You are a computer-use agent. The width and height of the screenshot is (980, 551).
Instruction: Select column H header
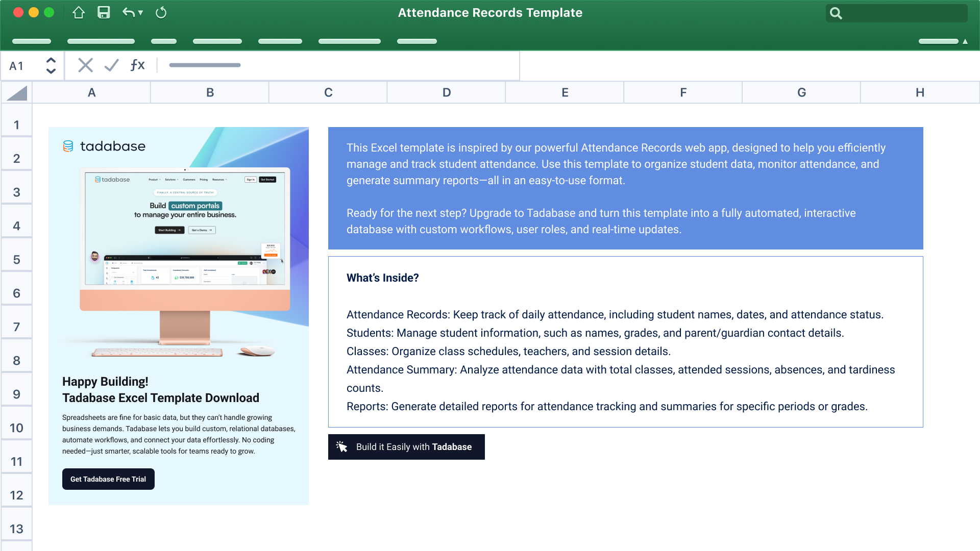click(920, 93)
